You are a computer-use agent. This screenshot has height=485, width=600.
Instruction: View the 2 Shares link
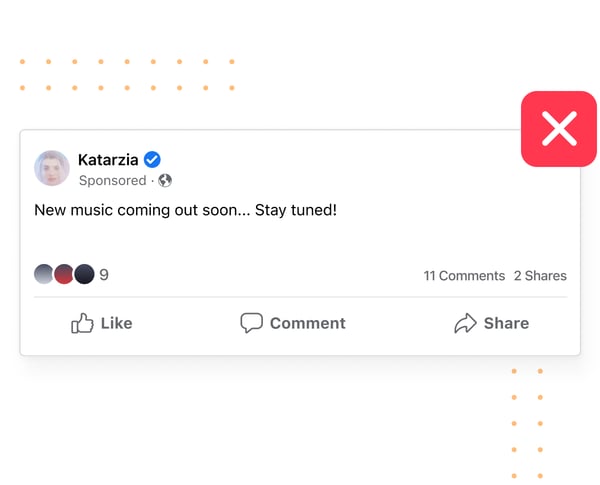coord(540,276)
